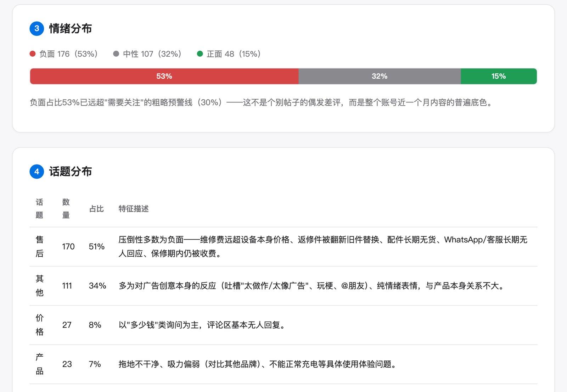Image resolution: width=567 pixels, height=392 pixels.
Task: Click the 其他 topic cell
Action: point(40,286)
